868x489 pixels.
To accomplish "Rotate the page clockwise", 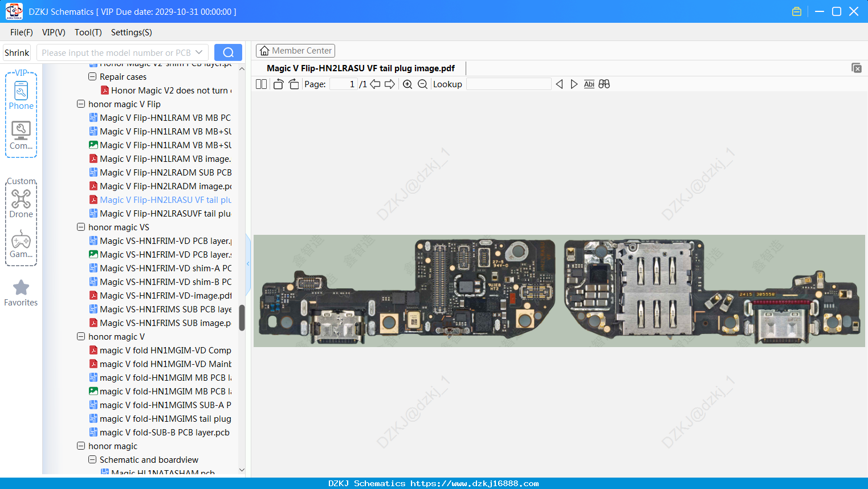I will click(x=294, y=84).
